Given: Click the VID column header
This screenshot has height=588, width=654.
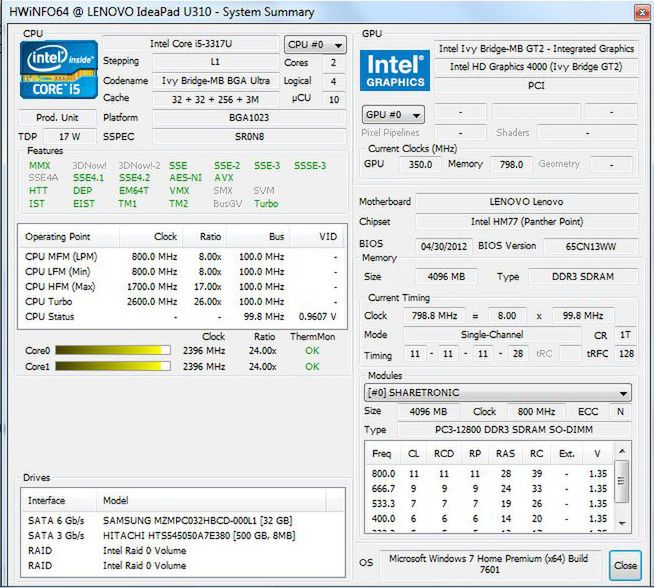Looking at the screenshot, I should coord(318,237).
